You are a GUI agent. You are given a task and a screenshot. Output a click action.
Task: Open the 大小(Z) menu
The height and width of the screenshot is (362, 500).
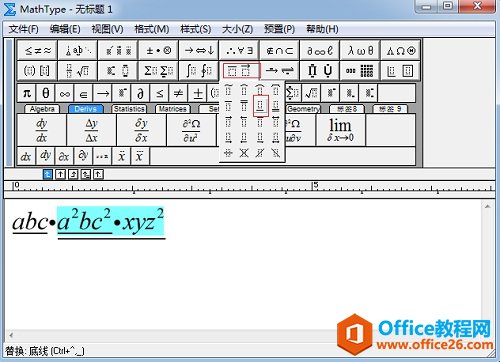[x=238, y=29]
